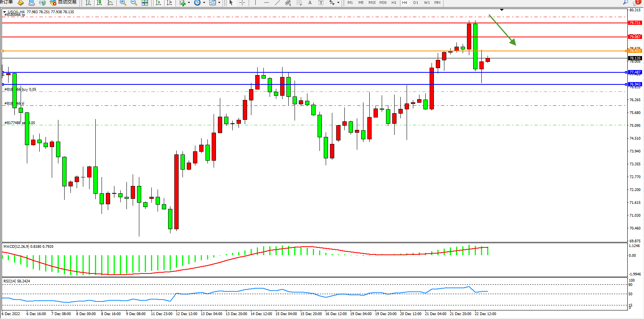Pick the Fibonacci retracement drawing tool

tap(299, 3)
